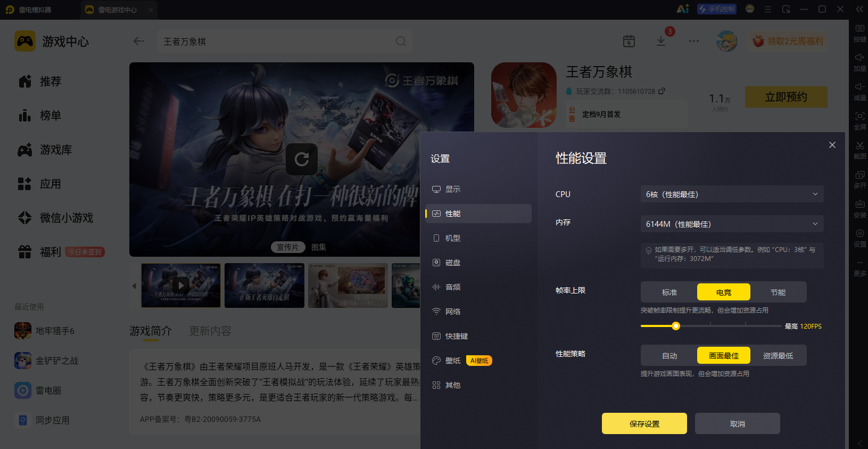This screenshot has width=868, height=449.
Task: Open 磁盘 settings section
Action: point(478,263)
